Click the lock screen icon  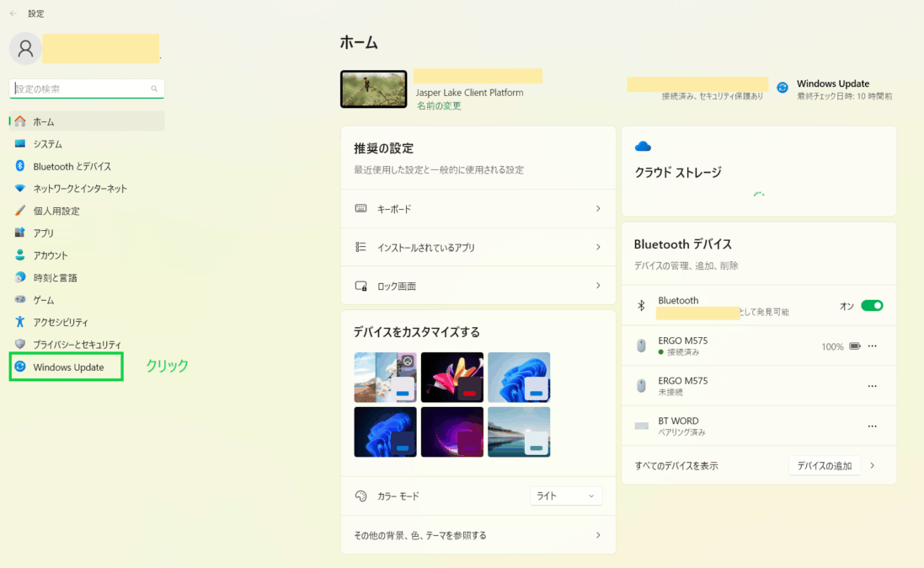[361, 286]
